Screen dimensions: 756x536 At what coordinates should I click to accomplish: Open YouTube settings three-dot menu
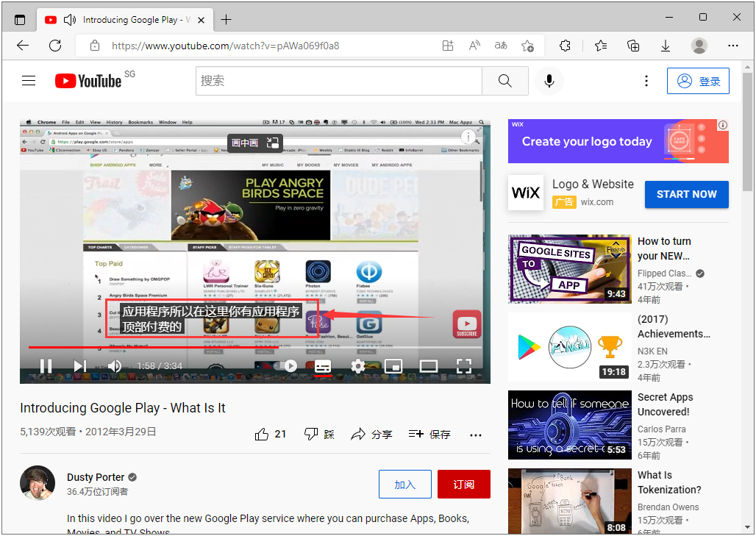point(646,81)
